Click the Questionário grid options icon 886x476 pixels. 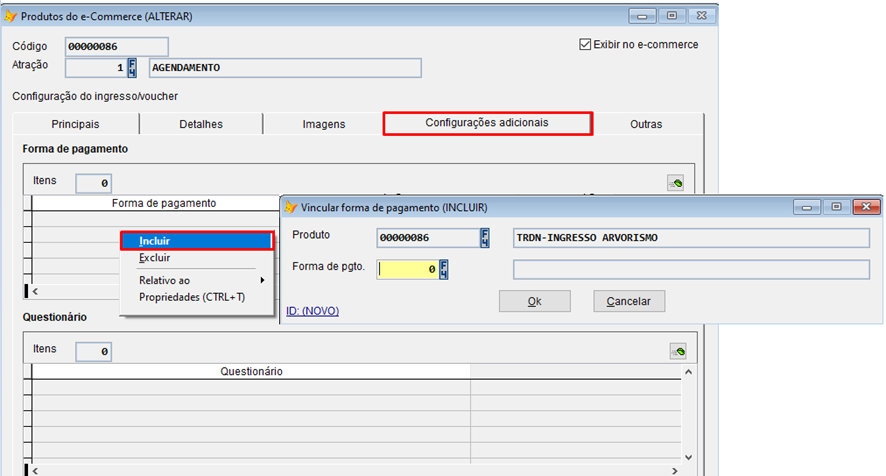pos(677,351)
